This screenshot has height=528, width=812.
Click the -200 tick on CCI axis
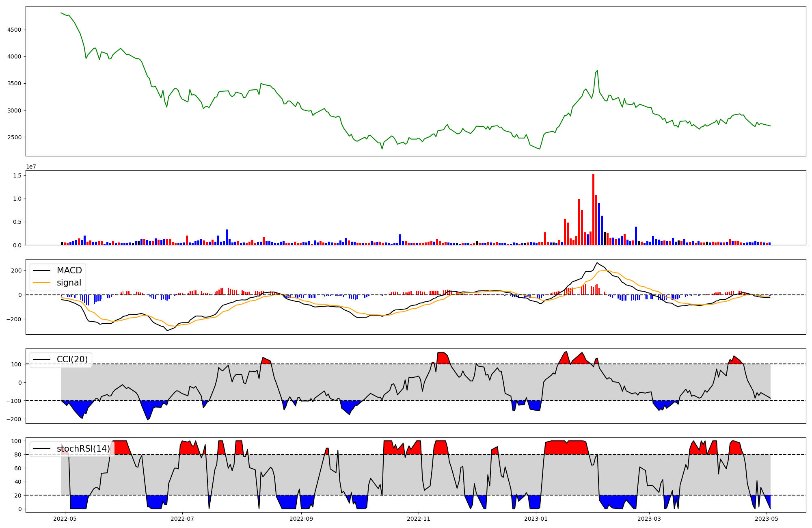[x=13, y=419]
